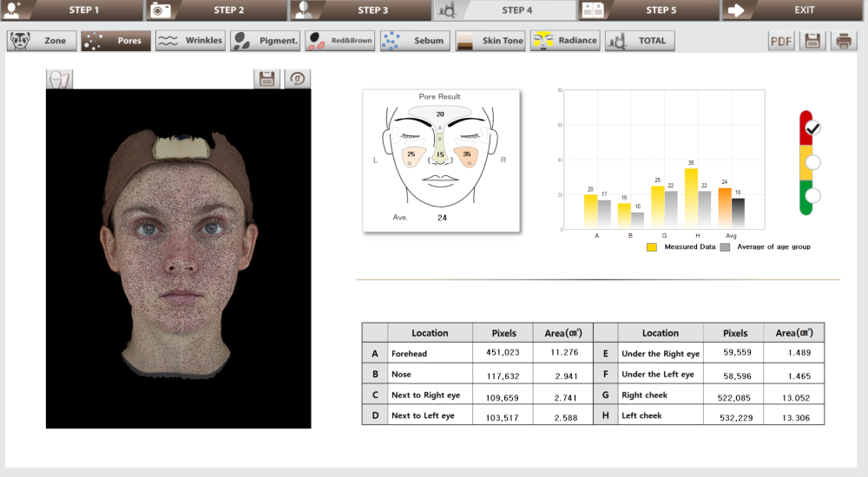Switch to Pigment analysis
This screenshot has height=477, width=868.
[x=266, y=41]
